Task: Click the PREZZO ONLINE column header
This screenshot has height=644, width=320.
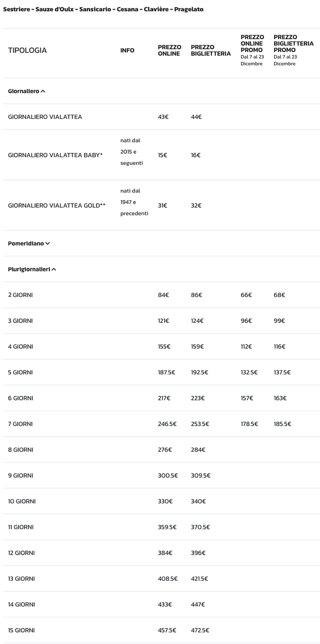Action: click(169, 50)
